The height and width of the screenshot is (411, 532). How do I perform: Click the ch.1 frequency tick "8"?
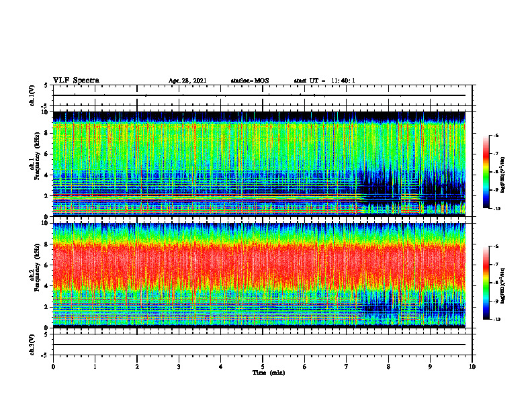(x=47, y=133)
